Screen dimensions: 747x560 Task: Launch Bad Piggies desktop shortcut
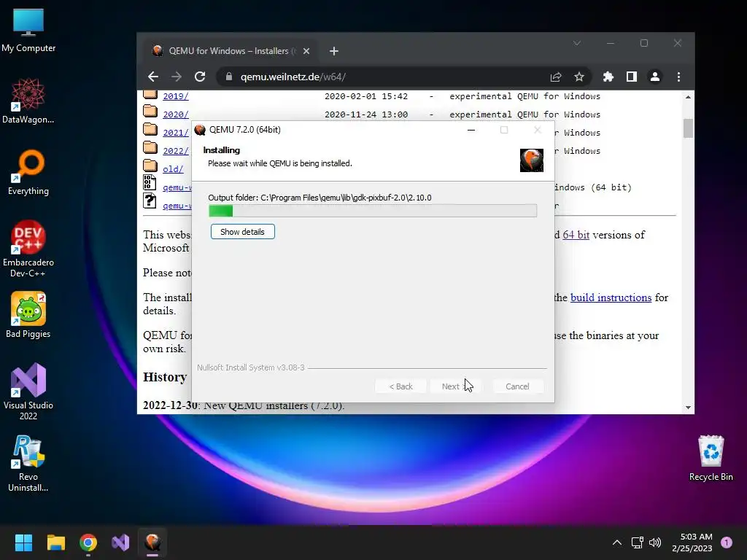pos(28,315)
